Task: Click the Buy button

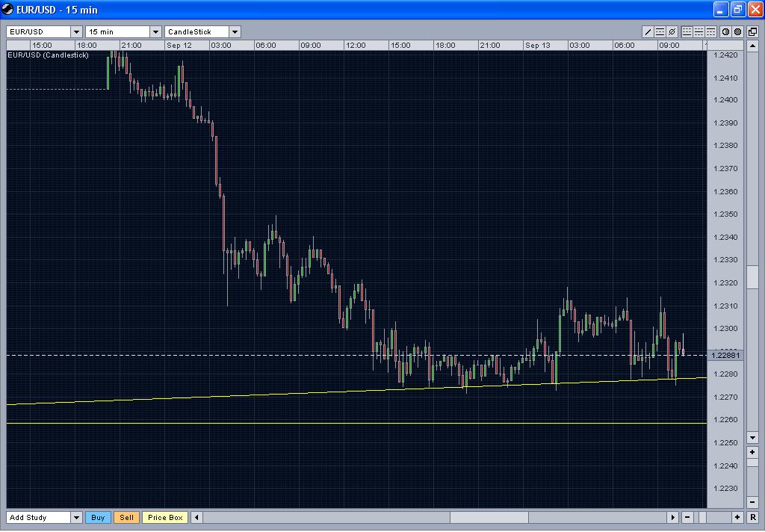Action: [98, 517]
